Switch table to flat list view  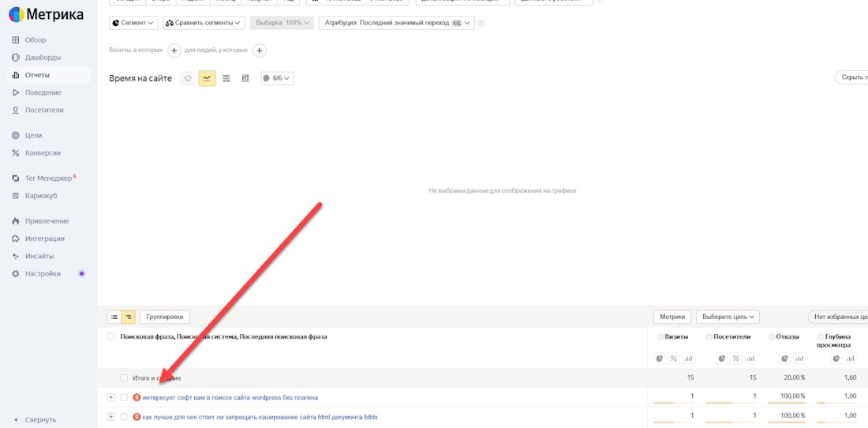pos(114,317)
